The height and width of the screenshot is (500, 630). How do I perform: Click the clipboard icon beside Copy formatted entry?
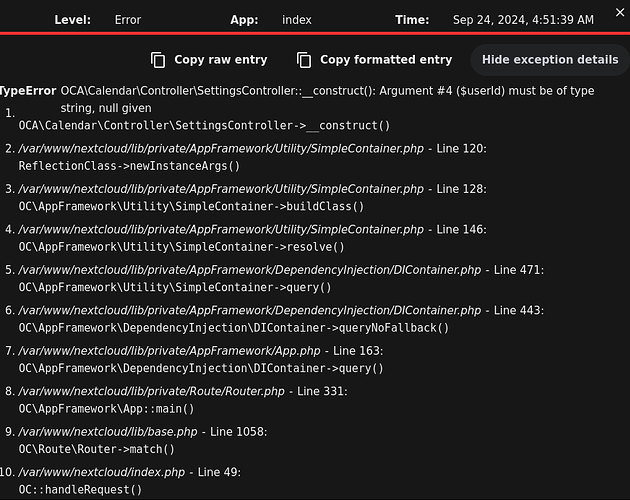click(x=304, y=60)
